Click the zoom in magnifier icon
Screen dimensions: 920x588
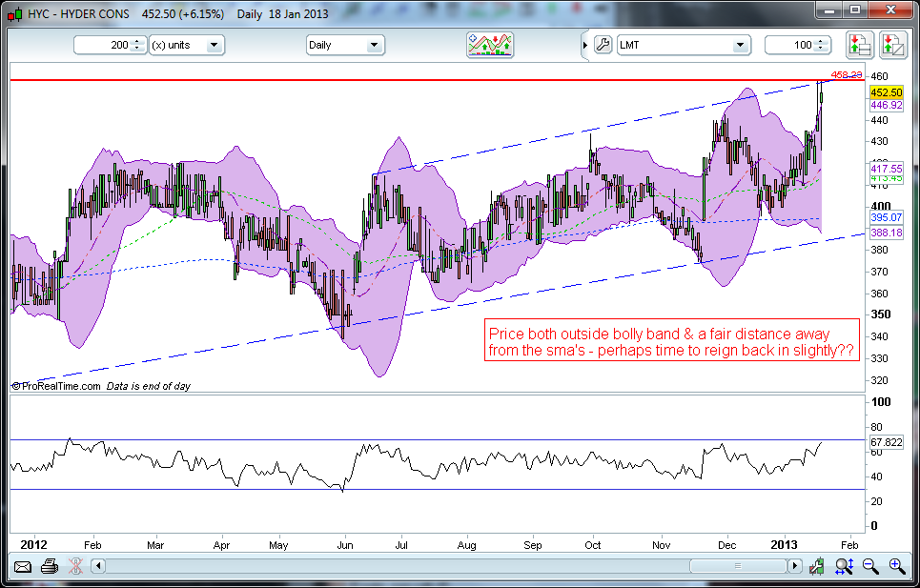coord(896,567)
